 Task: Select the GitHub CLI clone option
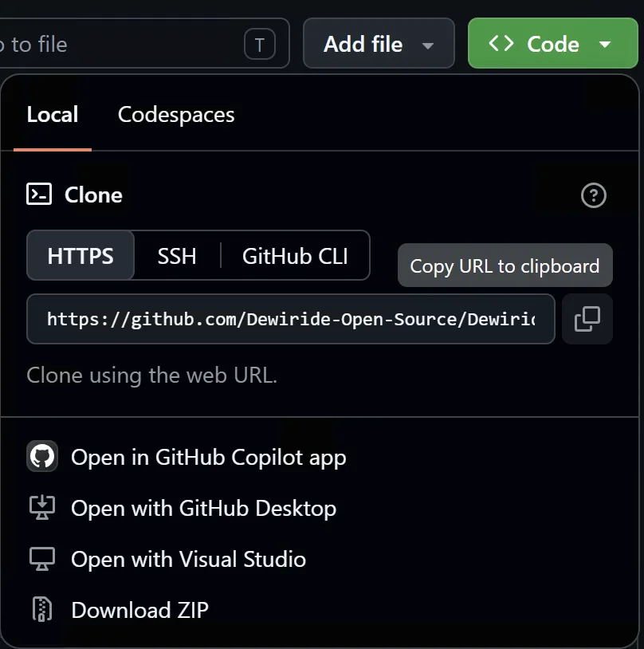coord(295,256)
